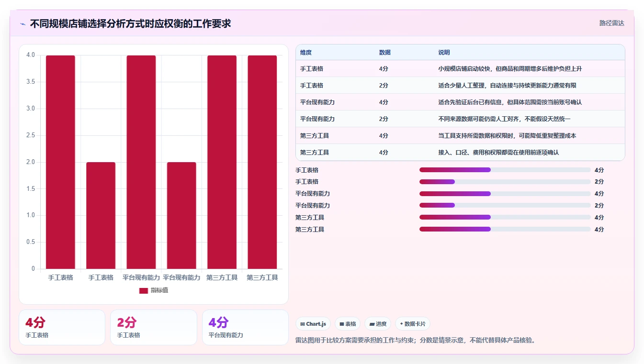
Task: Click the 路径雷达 label in the header
Action: [x=611, y=23]
